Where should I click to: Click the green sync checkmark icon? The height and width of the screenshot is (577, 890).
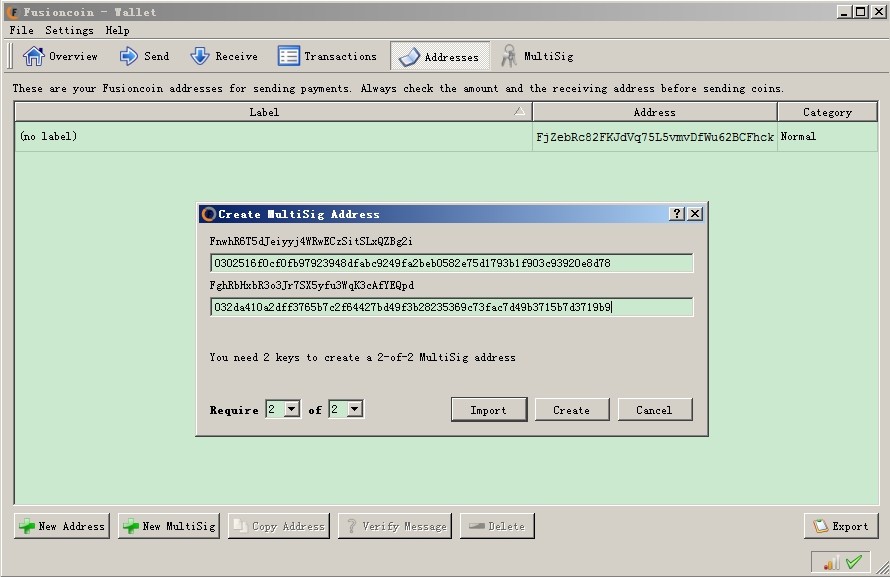(x=854, y=562)
